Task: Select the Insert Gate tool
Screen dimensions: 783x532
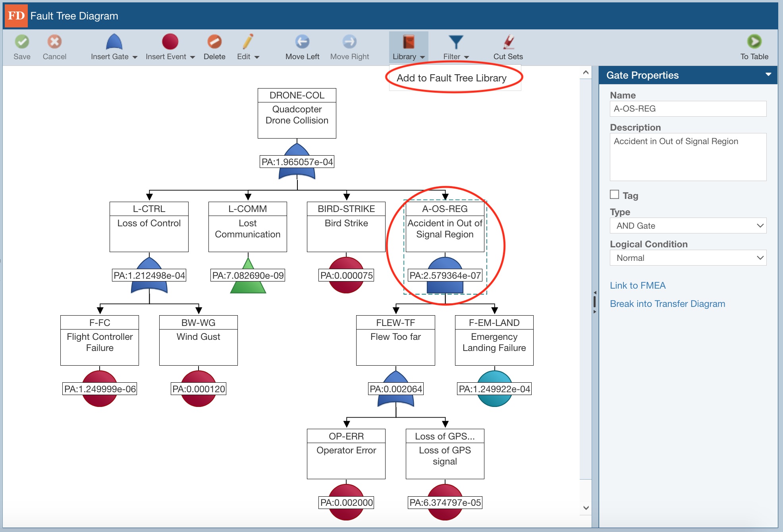Action: coord(112,46)
